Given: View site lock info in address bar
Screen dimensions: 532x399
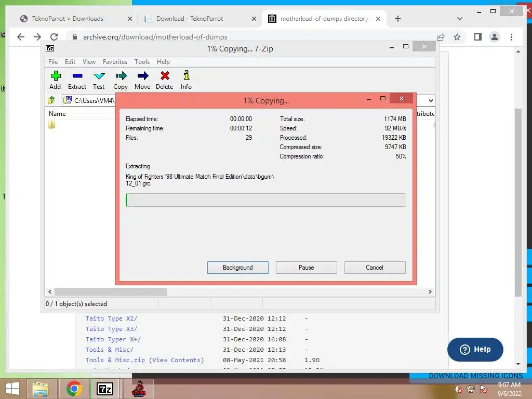Looking at the screenshot, I should pyautogui.click(x=75, y=37).
